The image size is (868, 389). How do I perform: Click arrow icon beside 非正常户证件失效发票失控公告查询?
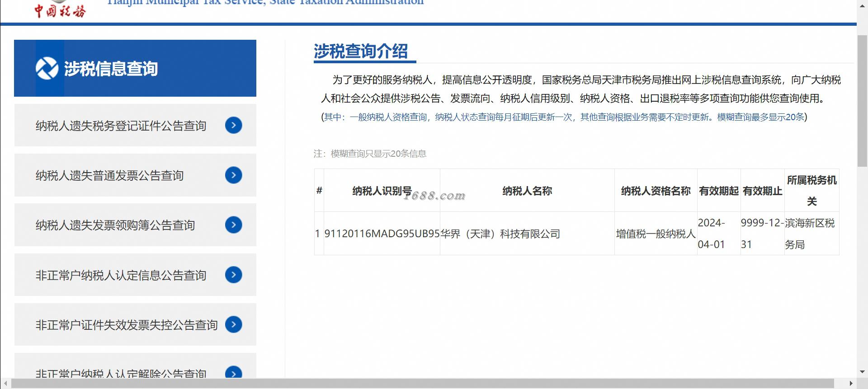234,324
